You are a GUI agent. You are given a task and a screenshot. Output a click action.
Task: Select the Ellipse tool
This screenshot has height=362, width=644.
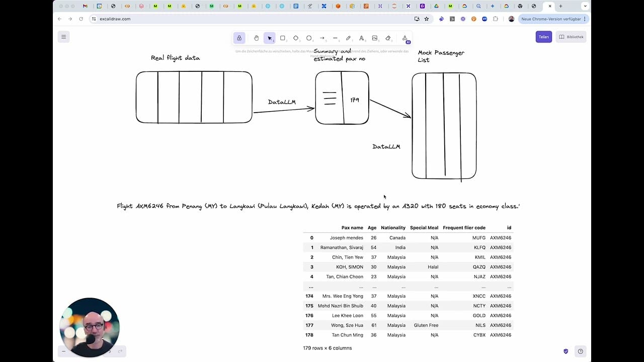pos(309,38)
